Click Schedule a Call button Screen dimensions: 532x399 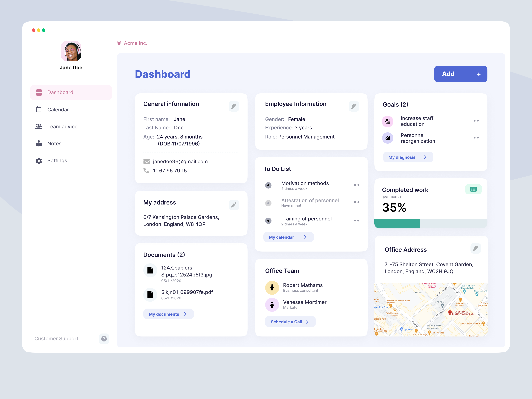290,322
